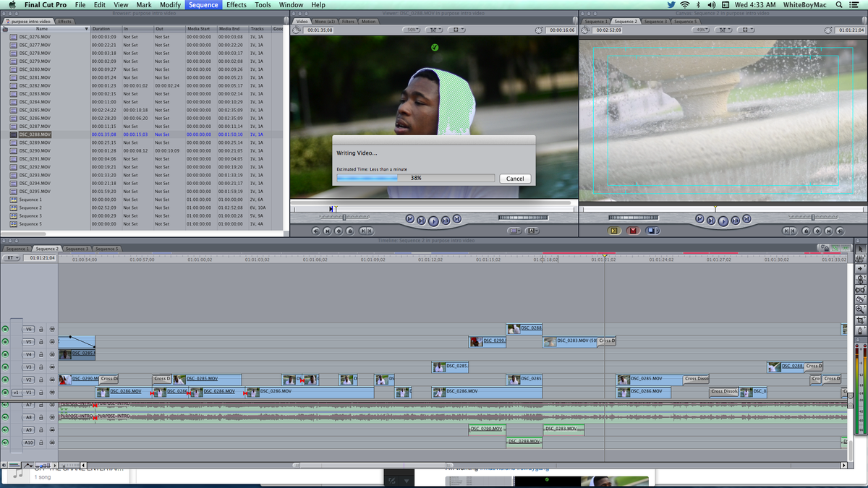The image size is (868, 488).
Task: Switch to Filters tab in Viewer
Action: point(348,22)
